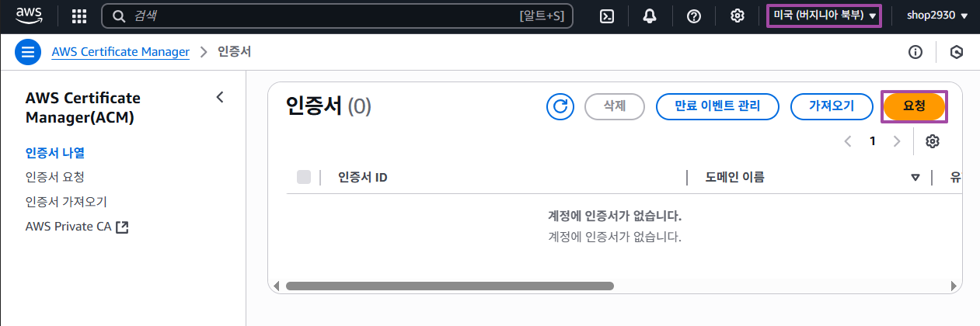The width and height of the screenshot is (980, 326).
Task: Open the info panel icon
Action: pos(915,52)
